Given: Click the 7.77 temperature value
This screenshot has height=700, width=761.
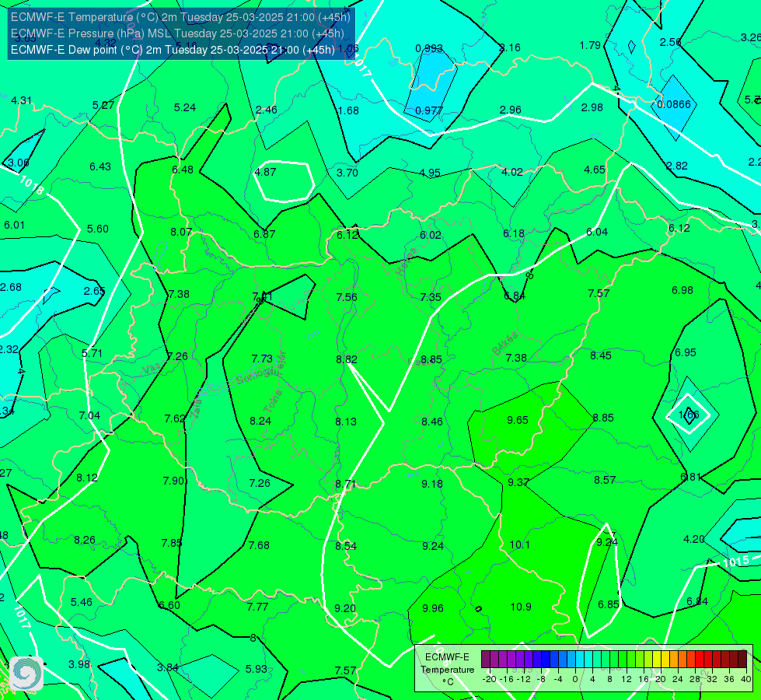Looking at the screenshot, I should (257, 607).
